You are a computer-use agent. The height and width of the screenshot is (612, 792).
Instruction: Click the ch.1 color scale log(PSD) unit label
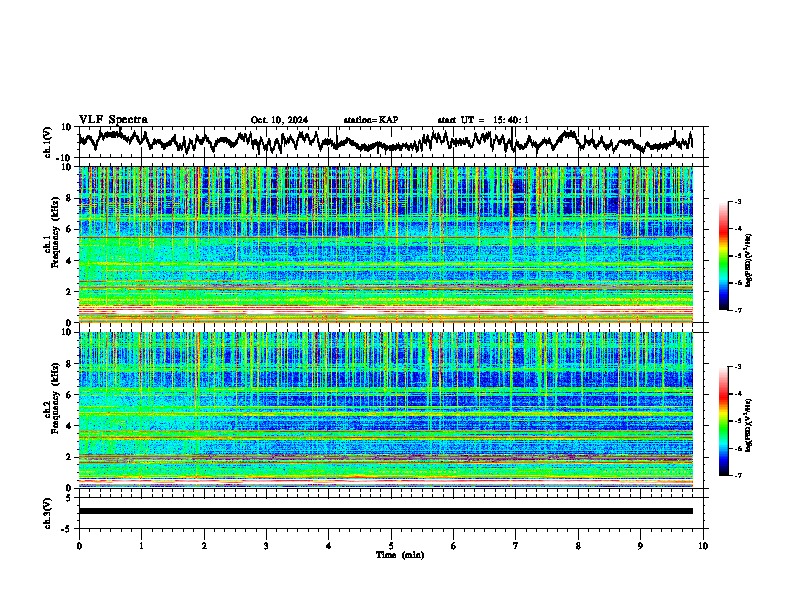click(x=749, y=260)
